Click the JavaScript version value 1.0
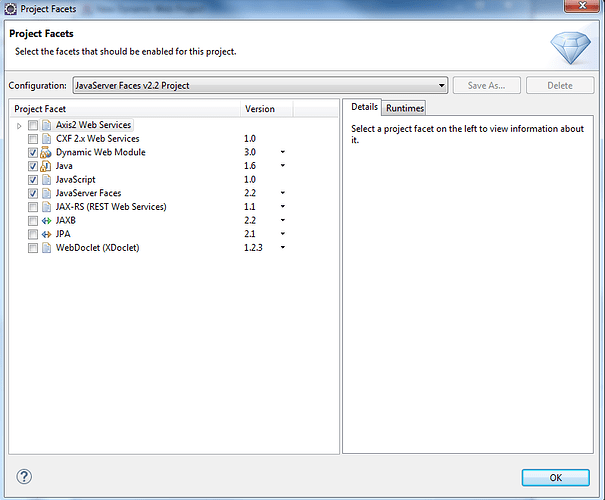Image resolution: width=605 pixels, height=500 pixels. pos(250,179)
